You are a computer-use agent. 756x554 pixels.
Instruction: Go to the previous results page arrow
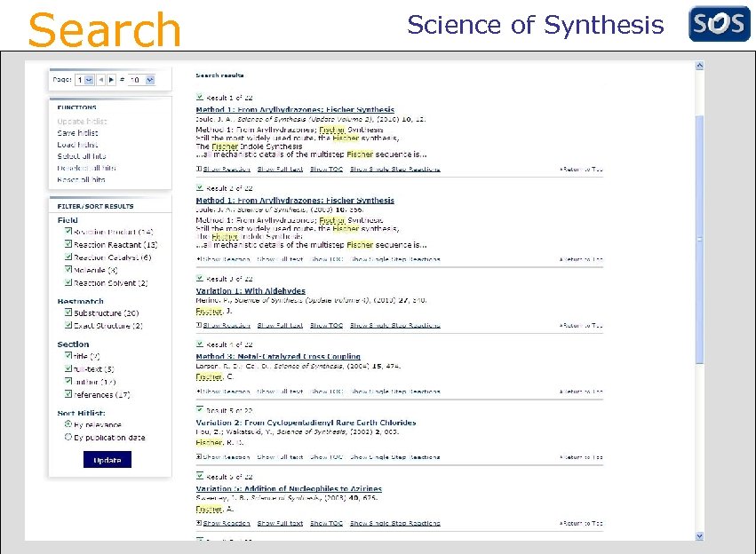(100, 80)
